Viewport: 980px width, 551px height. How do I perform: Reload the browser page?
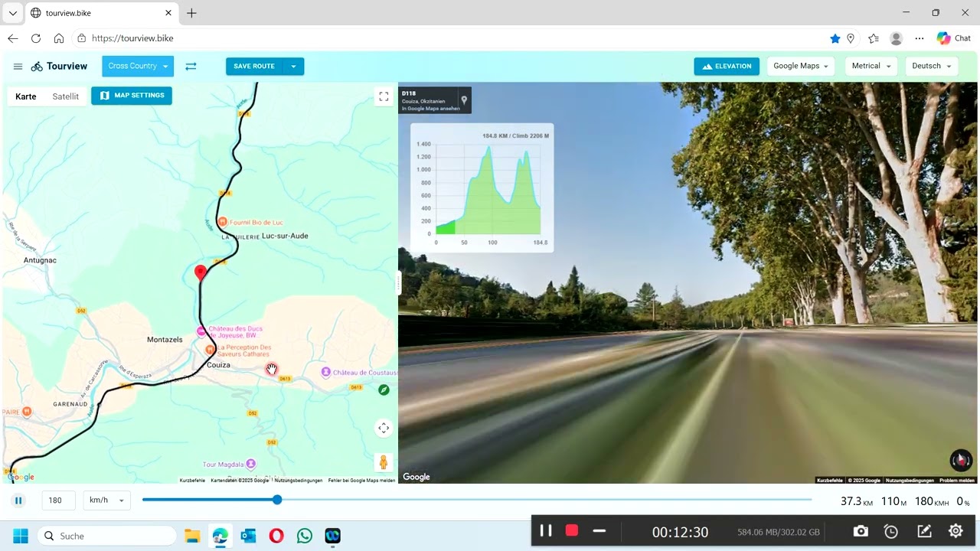click(36, 38)
